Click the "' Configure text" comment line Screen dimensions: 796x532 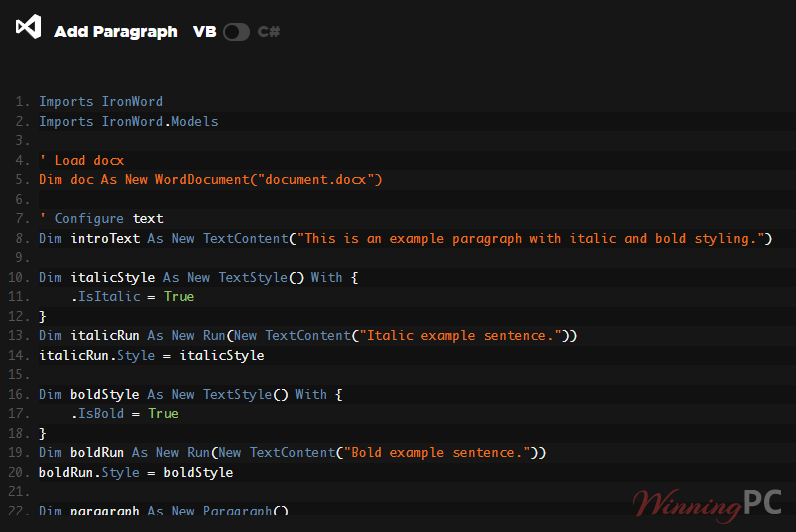point(102,219)
